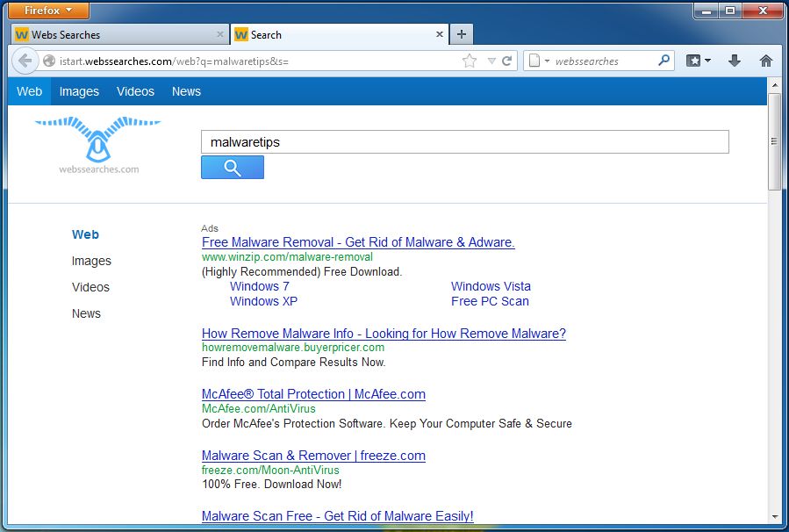
Task: Click the scrollbar up arrow
Action: tap(774, 85)
